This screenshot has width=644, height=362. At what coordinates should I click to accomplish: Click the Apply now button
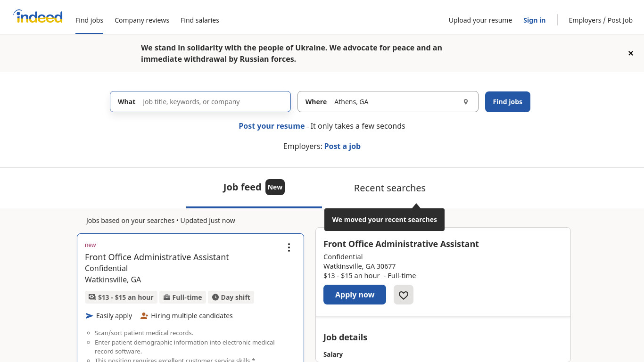coord(355,295)
